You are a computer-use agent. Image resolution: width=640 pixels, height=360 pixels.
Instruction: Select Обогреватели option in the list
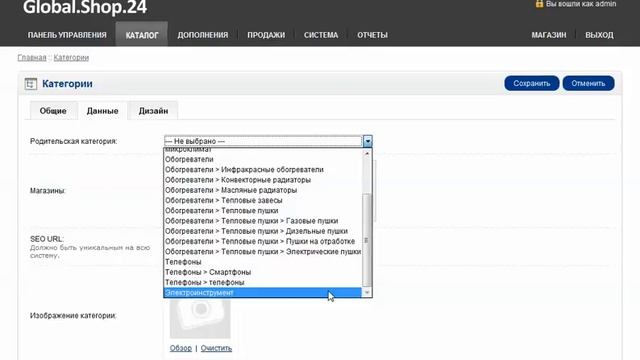click(263, 159)
